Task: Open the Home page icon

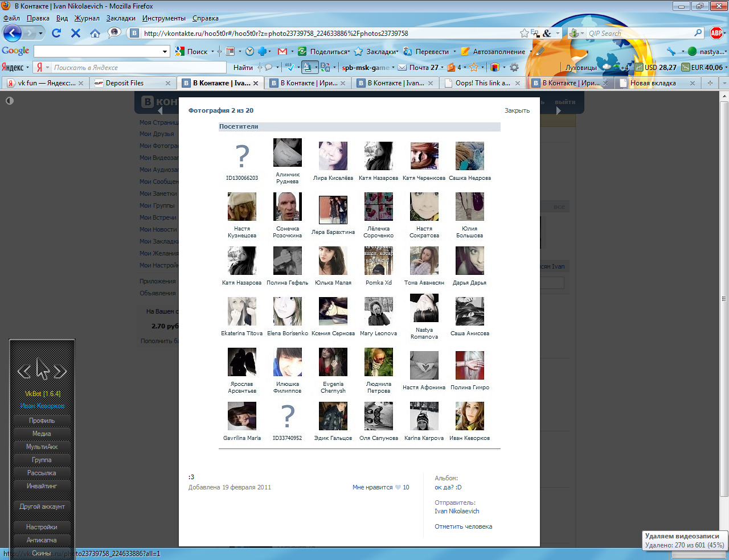Action: click(95, 33)
